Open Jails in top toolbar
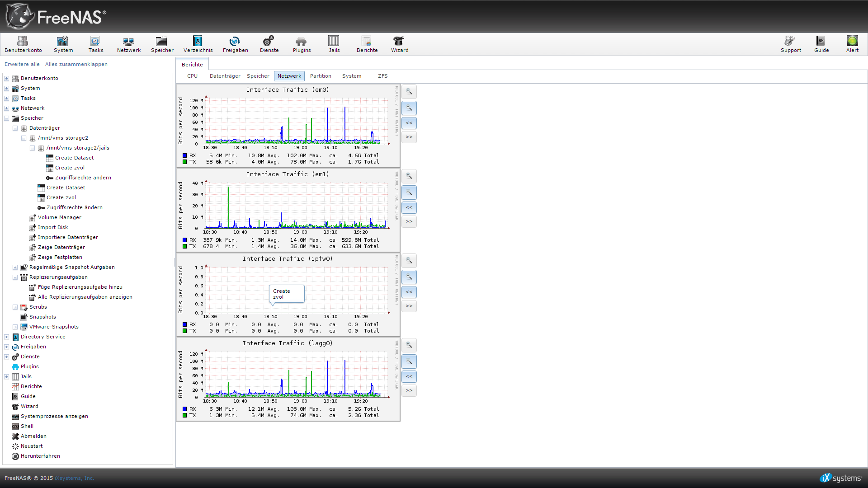868x488 pixels. (334, 44)
